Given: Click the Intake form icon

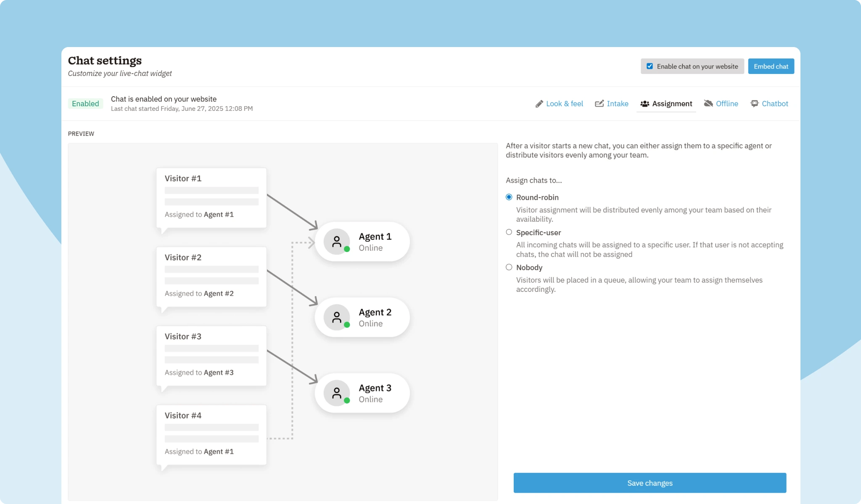Looking at the screenshot, I should point(600,103).
